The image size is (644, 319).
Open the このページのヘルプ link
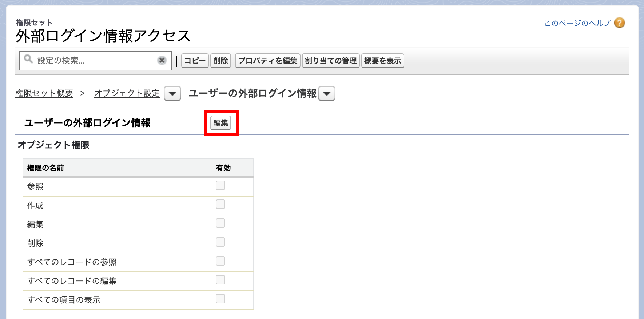pyautogui.click(x=577, y=23)
